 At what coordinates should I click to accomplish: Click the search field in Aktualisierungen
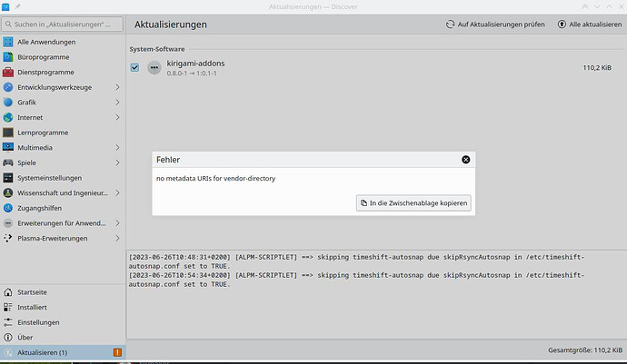63,25
